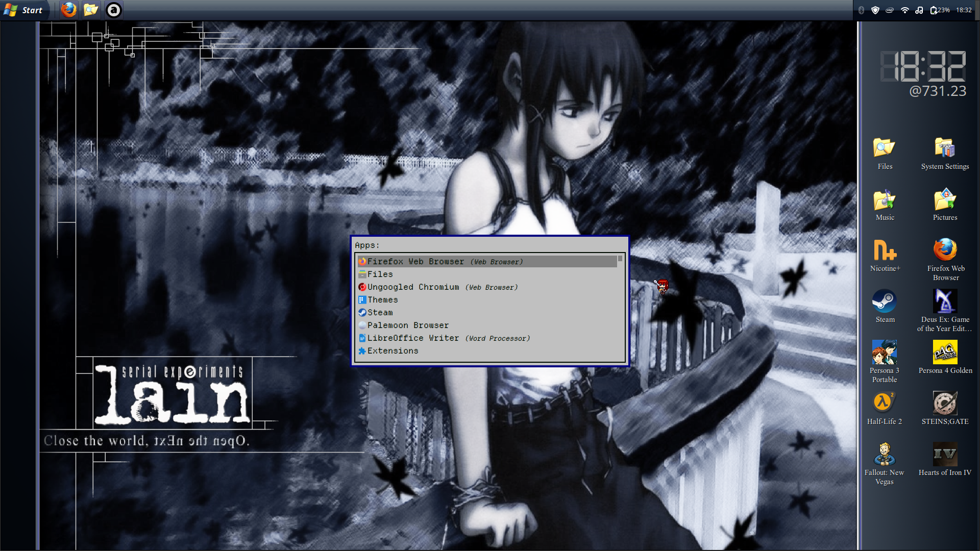This screenshot has width=980, height=551.
Task: Click the 18:32 clock in the taskbar
Action: coord(964,10)
